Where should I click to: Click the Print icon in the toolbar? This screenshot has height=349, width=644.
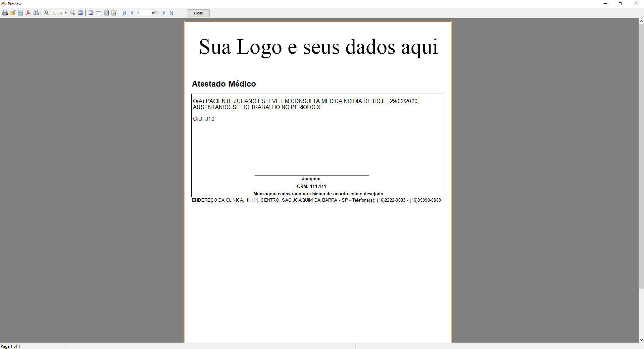tap(5, 13)
